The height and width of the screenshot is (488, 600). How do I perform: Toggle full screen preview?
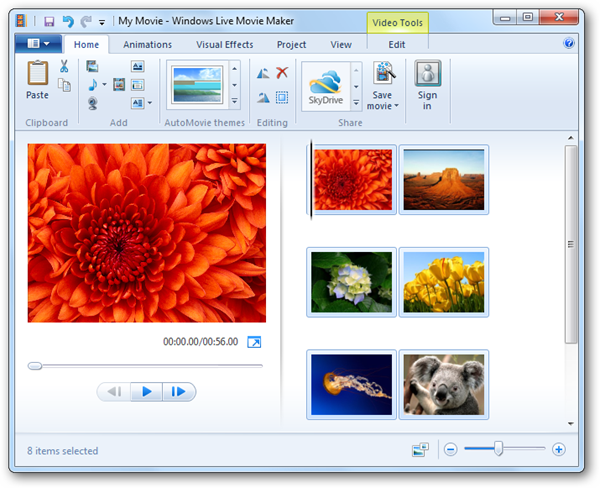[x=254, y=342]
